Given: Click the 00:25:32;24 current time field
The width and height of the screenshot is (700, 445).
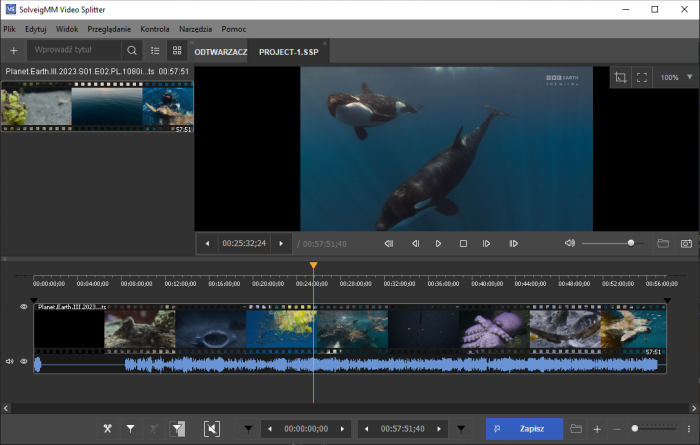Looking at the screenshot, I should (244, 244).
